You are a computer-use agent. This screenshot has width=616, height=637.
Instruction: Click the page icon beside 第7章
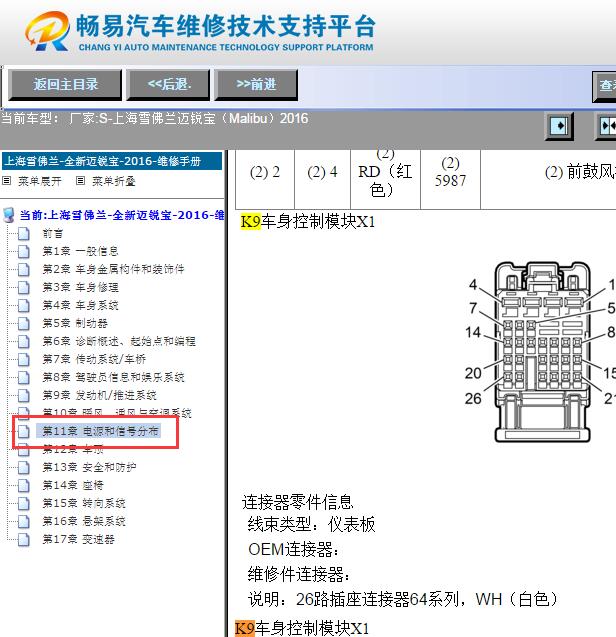point(24,359)
